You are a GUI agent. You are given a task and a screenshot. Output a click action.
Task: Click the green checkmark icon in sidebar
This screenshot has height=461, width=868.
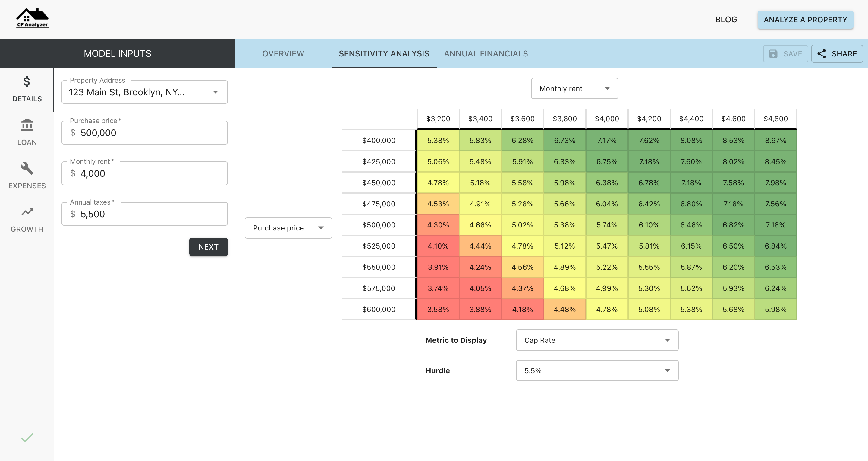click(x=27, y=437)
